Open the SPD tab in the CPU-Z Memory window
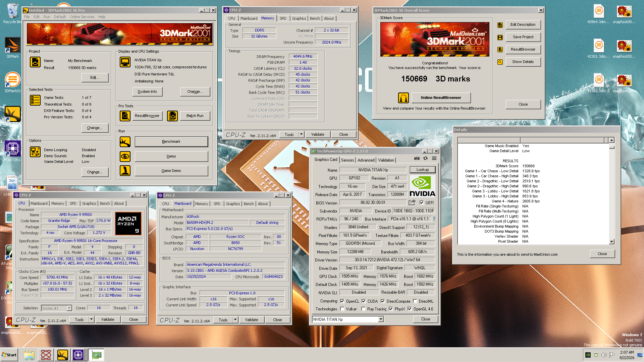 [x=283, y=18]
